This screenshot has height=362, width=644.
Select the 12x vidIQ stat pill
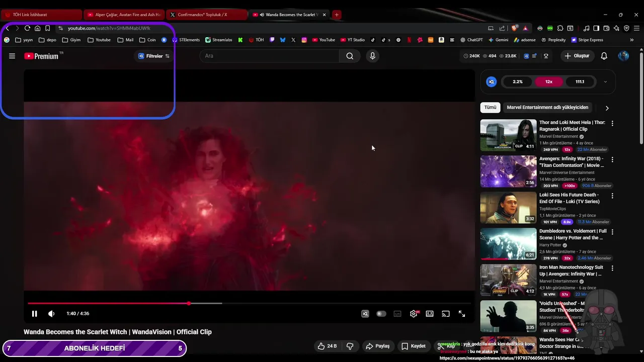549,81
